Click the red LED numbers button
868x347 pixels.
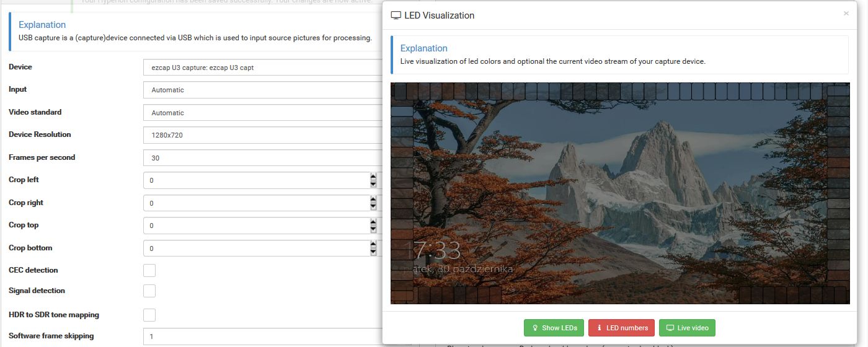tap(621, 328)
